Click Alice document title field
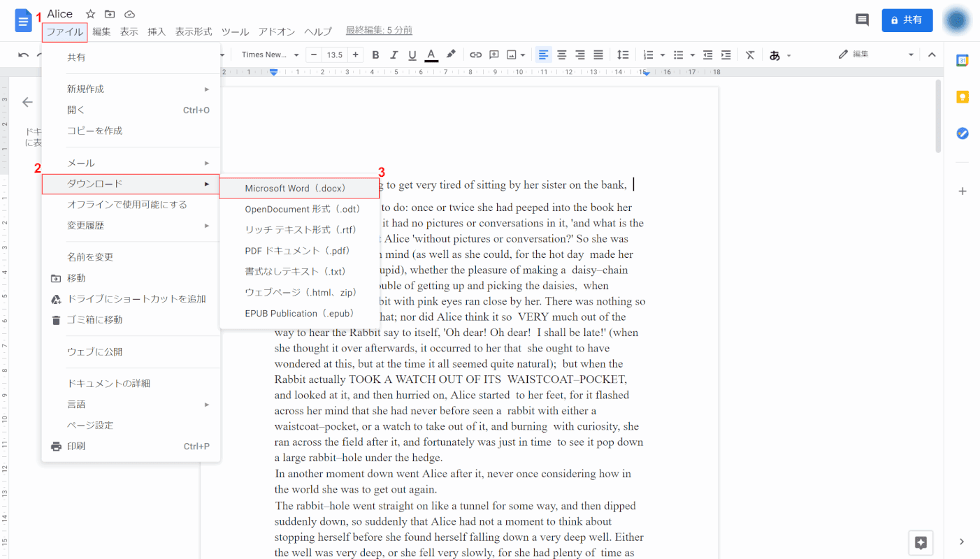The height and width of the screenshot is (559, 980). pyautogui.click(x=60, y=14)
